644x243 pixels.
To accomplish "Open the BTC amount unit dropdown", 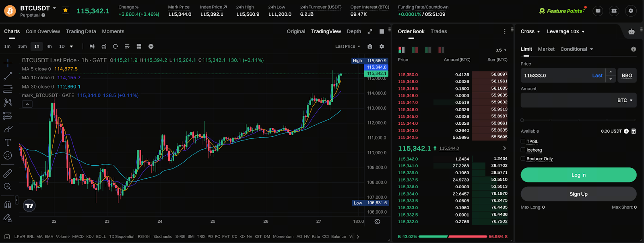I will [x=625, y=100].
